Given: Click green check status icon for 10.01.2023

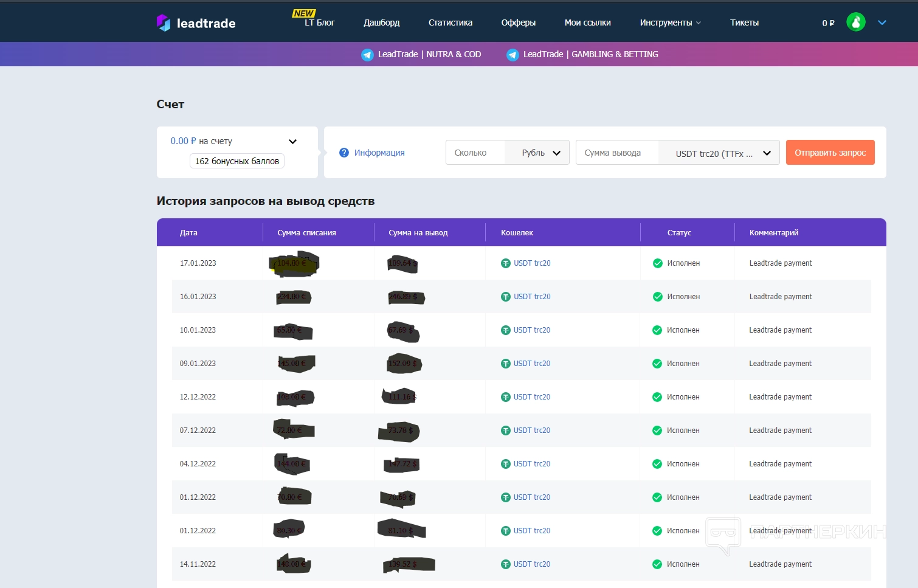Looking at the screenshot, I should [657, 330].
